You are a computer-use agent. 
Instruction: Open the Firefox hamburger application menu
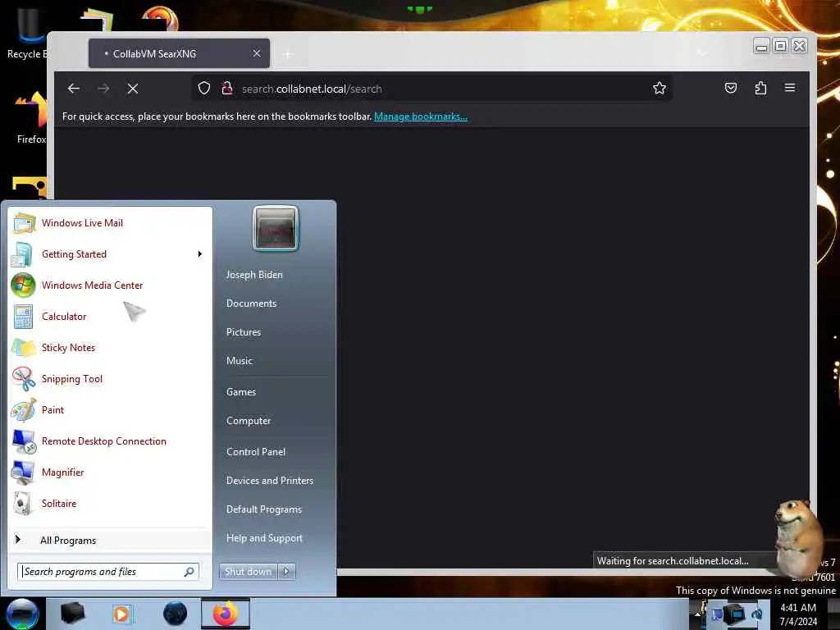tap(790, 87)
